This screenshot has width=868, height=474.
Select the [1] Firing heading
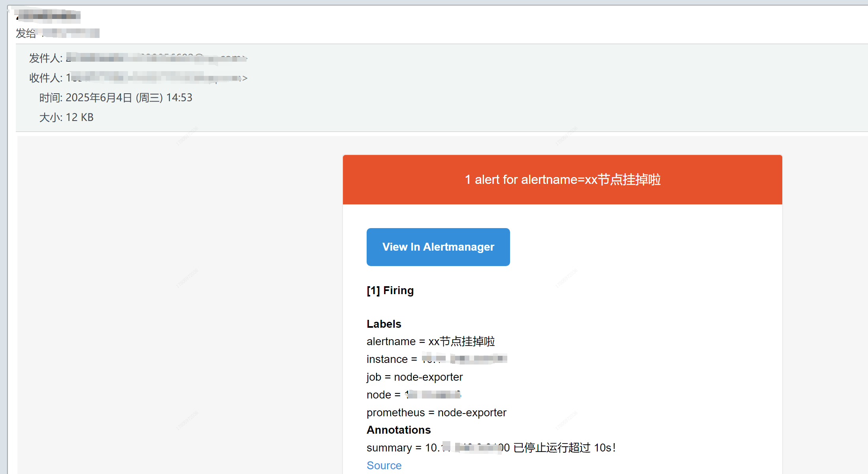(390, 290)
